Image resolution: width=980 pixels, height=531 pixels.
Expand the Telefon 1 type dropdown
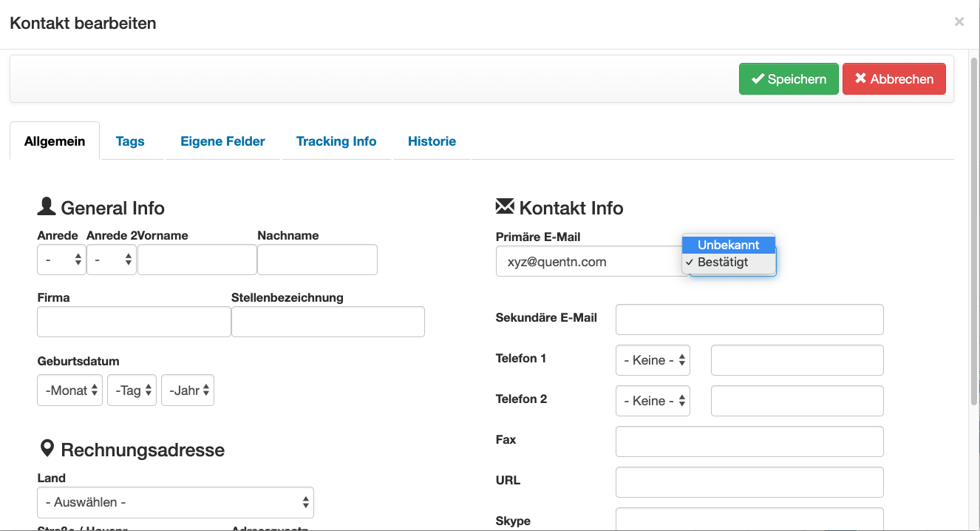653,360
